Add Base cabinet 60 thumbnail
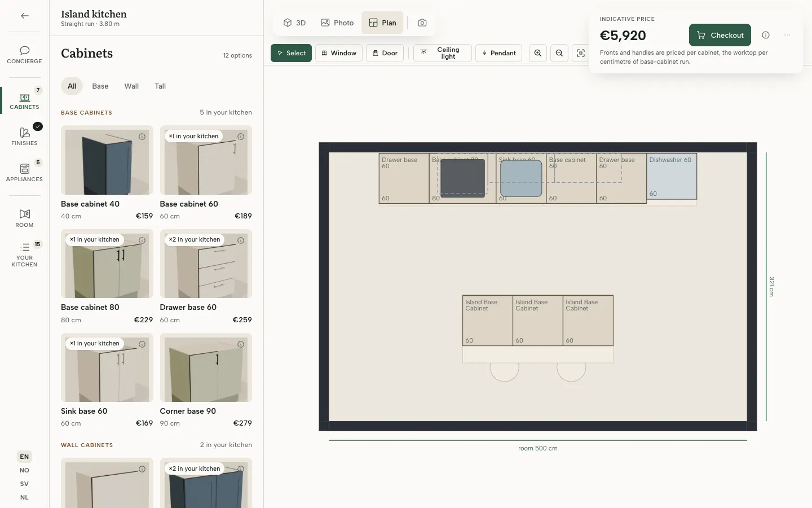This screenshot has width=812, height=508. pos(206,160)
